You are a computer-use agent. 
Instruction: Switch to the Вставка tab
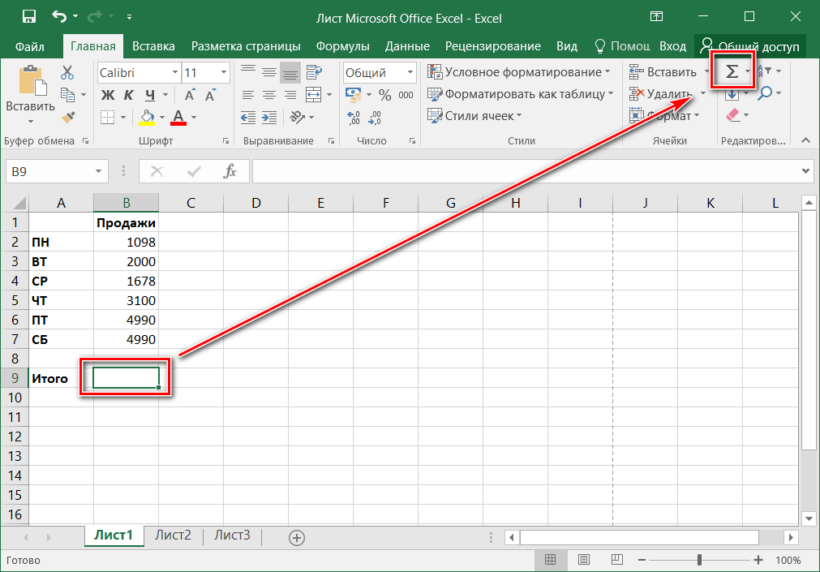pos(153,46)
